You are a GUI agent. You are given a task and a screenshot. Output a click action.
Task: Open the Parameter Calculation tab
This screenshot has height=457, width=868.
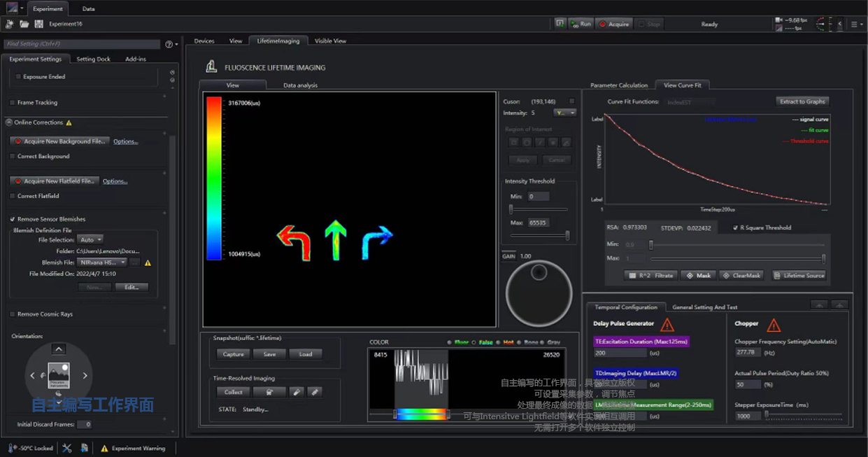point(619,85)
